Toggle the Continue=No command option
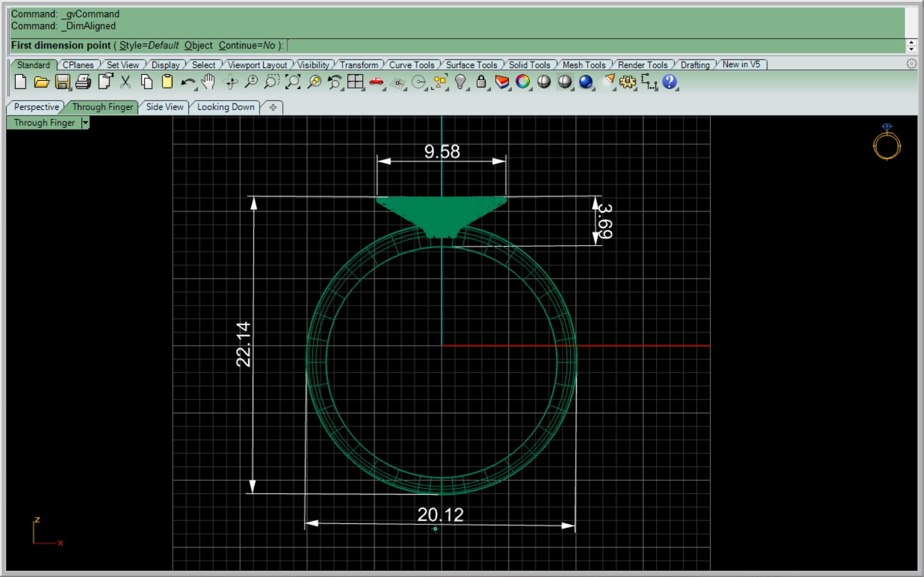Image resolution: width=924 pixels, height=577 pixels. [x=247, y=45]
